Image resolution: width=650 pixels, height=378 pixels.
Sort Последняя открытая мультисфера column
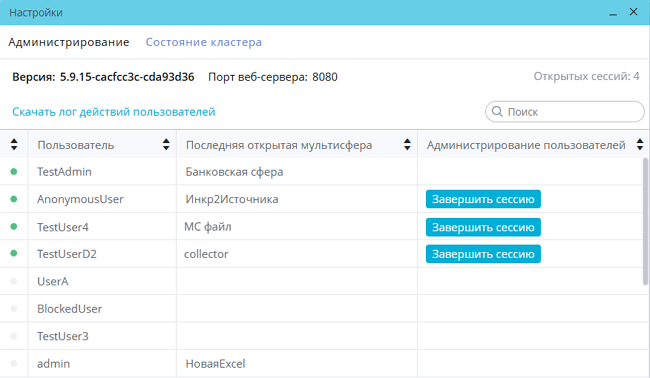(x=407, y=144)
